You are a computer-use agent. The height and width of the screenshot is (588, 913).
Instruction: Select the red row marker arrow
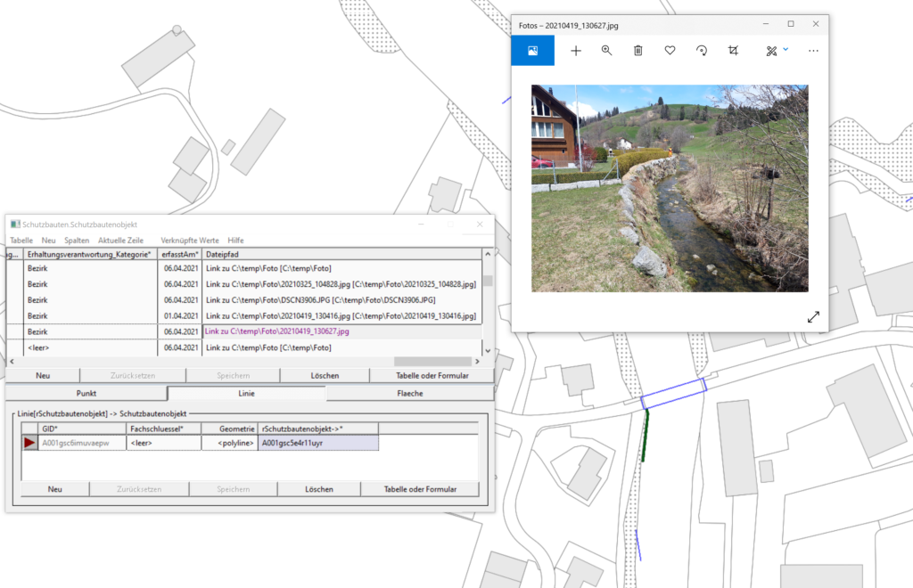[x=29, y=443]
